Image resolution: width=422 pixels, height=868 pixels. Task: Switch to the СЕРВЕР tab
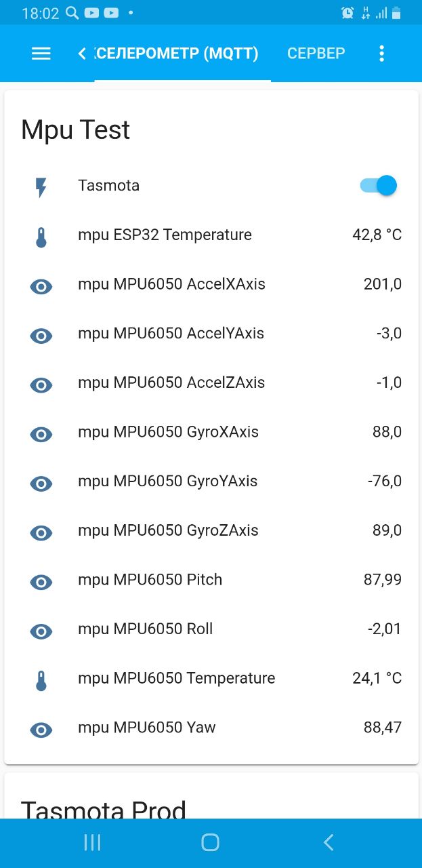(316, 54)
